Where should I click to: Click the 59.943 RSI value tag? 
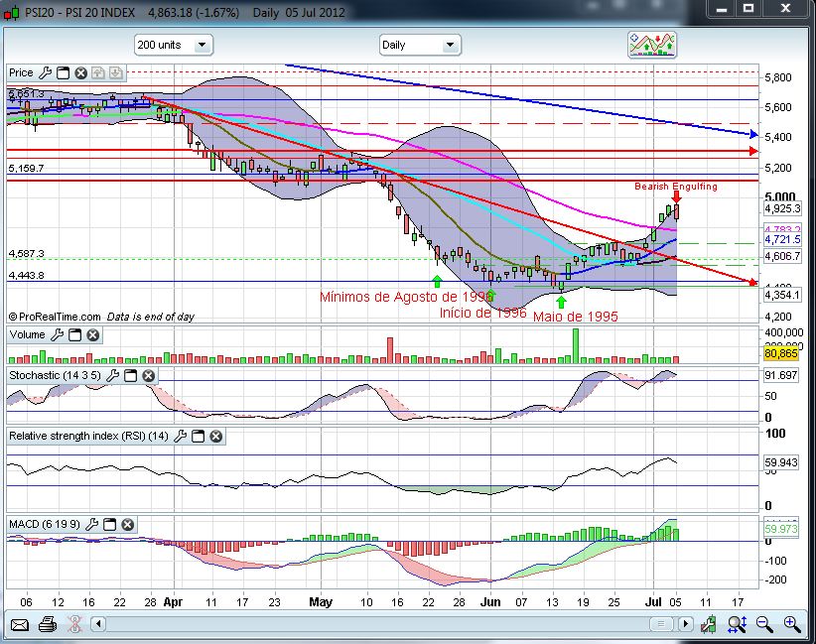coord(780,462)
